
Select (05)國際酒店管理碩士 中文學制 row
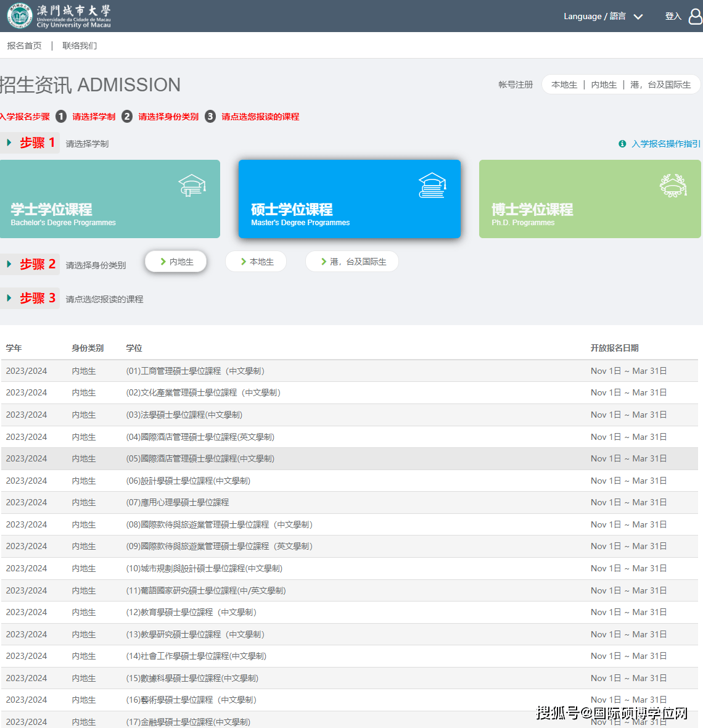coord(350,459)
